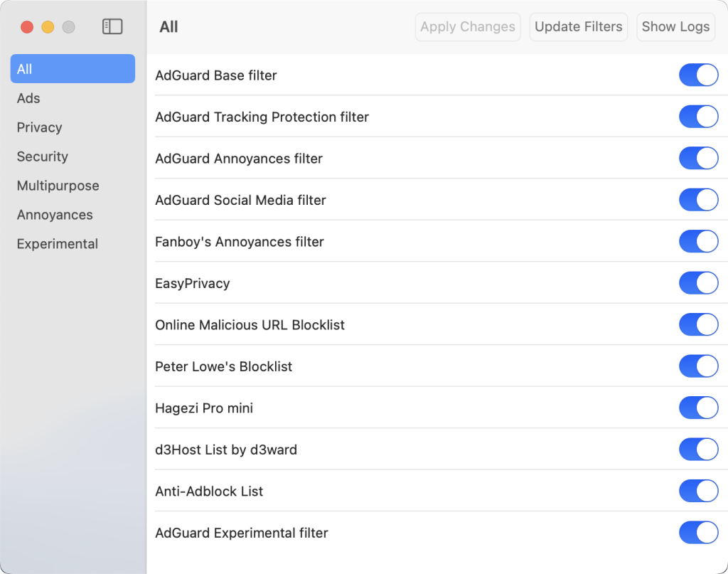Viewport: 728px width, 574px height.
Task: Toggle Fanboy's Annoyances filter off
Action: [698, 242]
